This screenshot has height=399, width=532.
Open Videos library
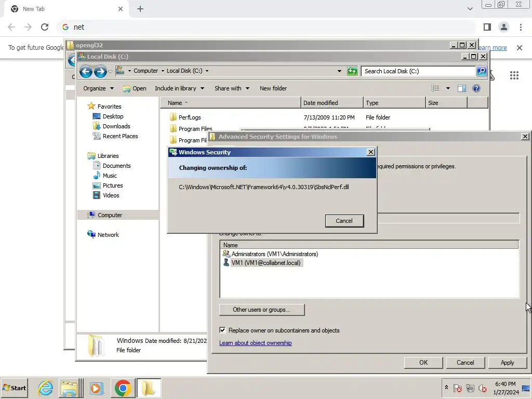pos(106,195)
